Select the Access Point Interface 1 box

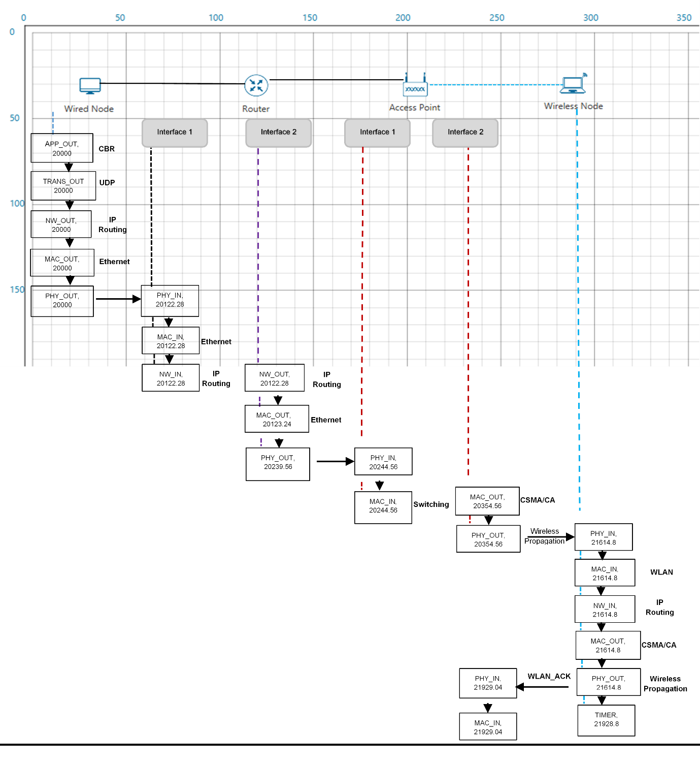tap(377, 133)
